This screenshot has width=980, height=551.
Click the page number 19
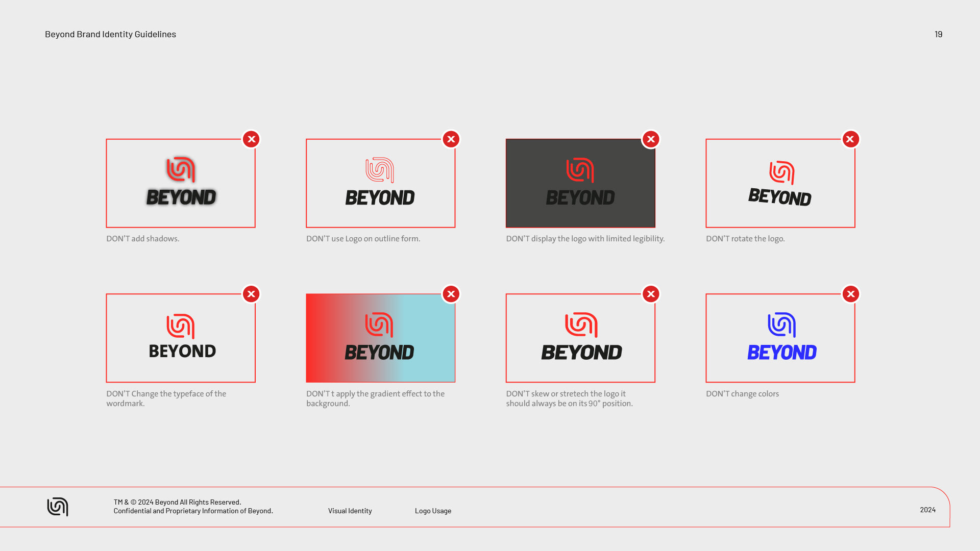938,34
